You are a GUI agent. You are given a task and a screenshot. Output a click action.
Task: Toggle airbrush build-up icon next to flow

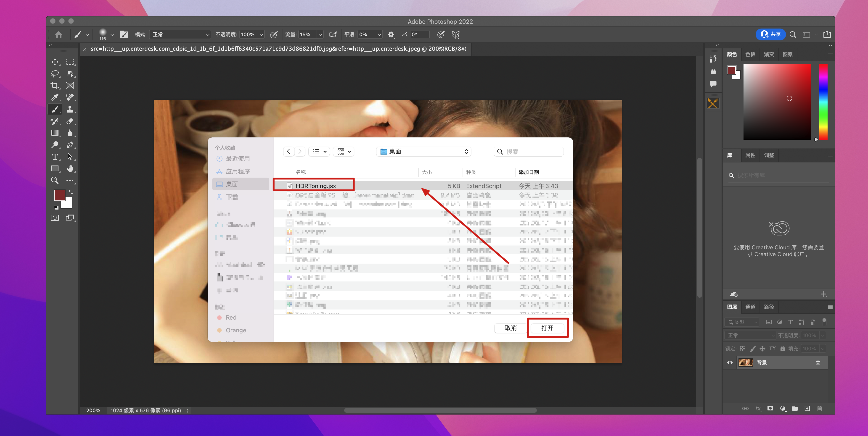tap(333, 34)
